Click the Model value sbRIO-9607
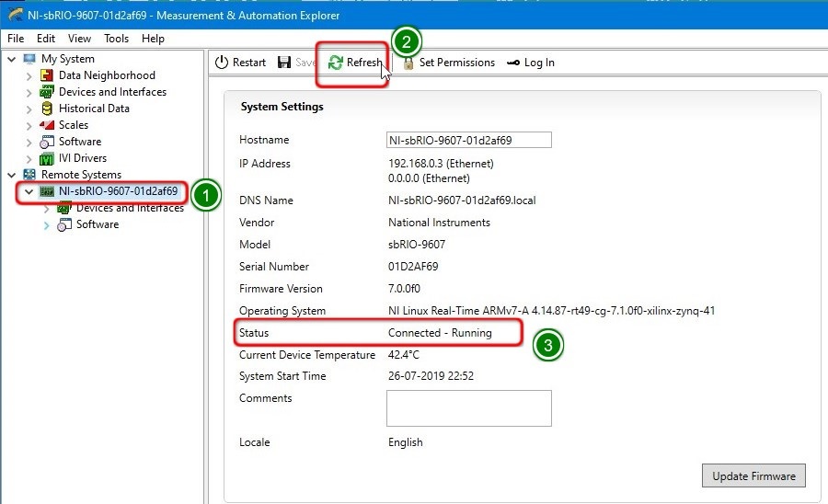Image resolution: width=828 pixels, height=504 pixels. pos(417,245)
